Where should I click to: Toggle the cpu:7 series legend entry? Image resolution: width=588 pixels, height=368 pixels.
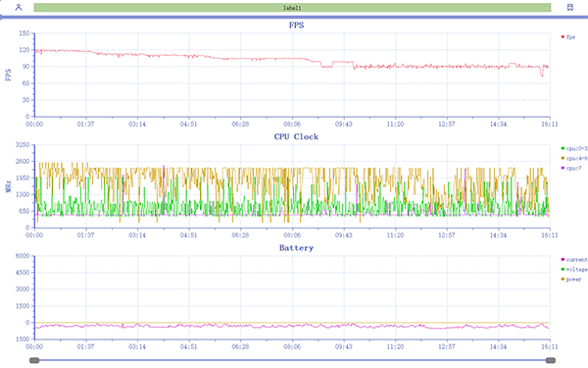(571, 168)
